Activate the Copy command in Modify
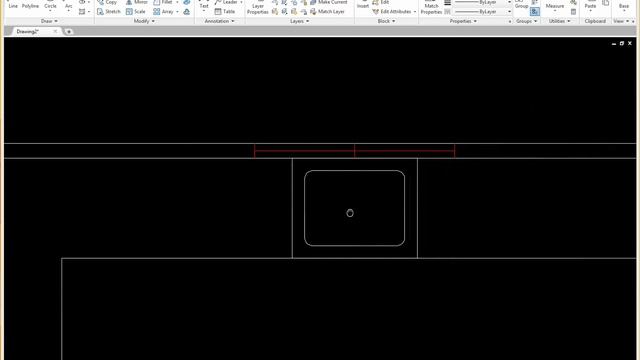 coord(107,2)
